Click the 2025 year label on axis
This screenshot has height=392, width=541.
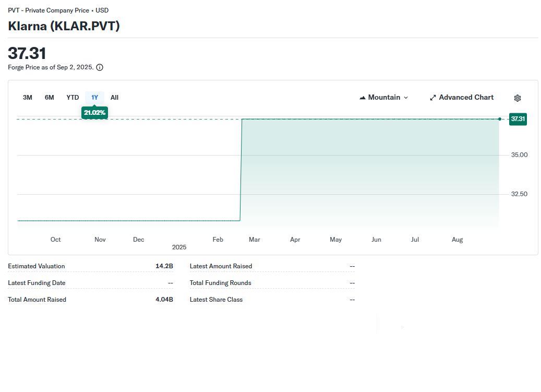[179, 247]
